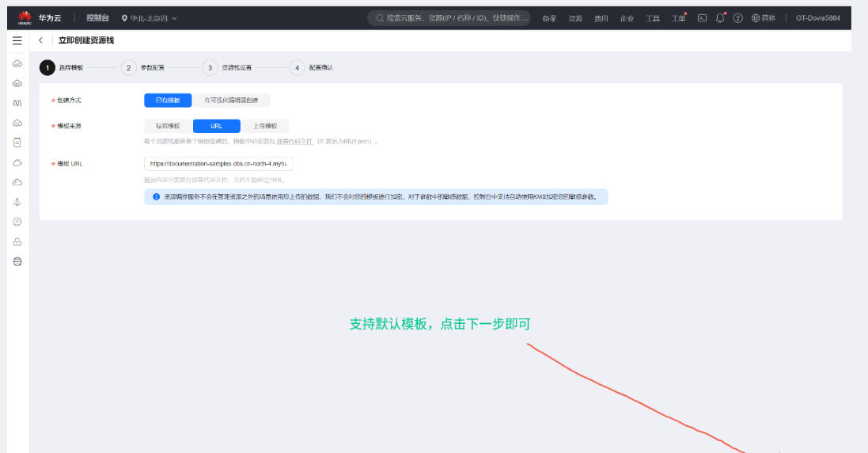Click the anchor icon in the sidebar
868x453 pixels.
pyautogui.click(x=17, y=202)
